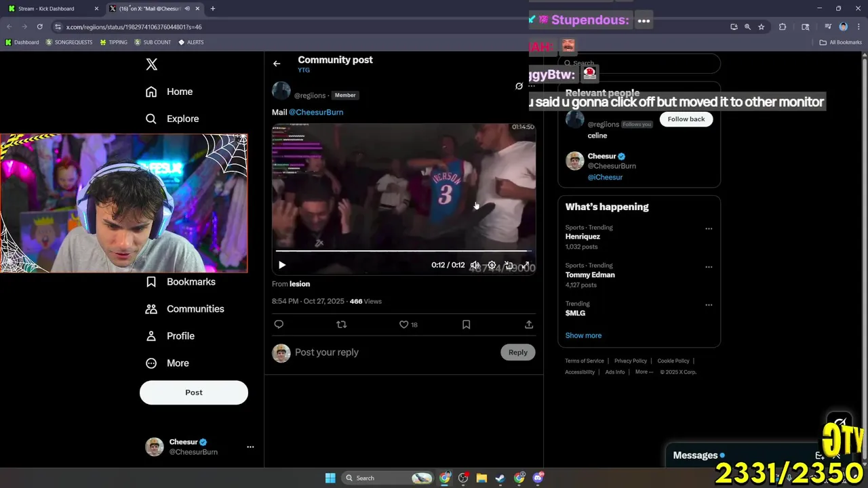This screenshot has width=868, height=488.
Task: Open Ads info footer link
Action: click(615, 372)
